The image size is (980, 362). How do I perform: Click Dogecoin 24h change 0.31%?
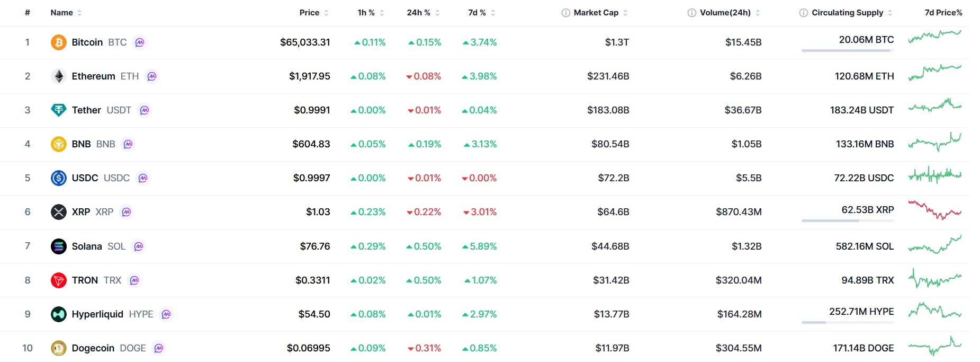424,348
